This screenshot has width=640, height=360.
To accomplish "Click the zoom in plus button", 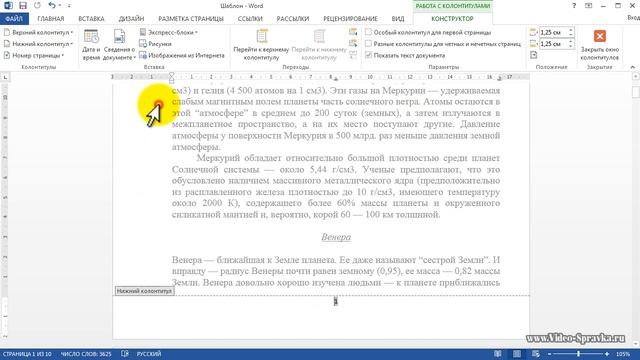I will (x=607, y=354).
